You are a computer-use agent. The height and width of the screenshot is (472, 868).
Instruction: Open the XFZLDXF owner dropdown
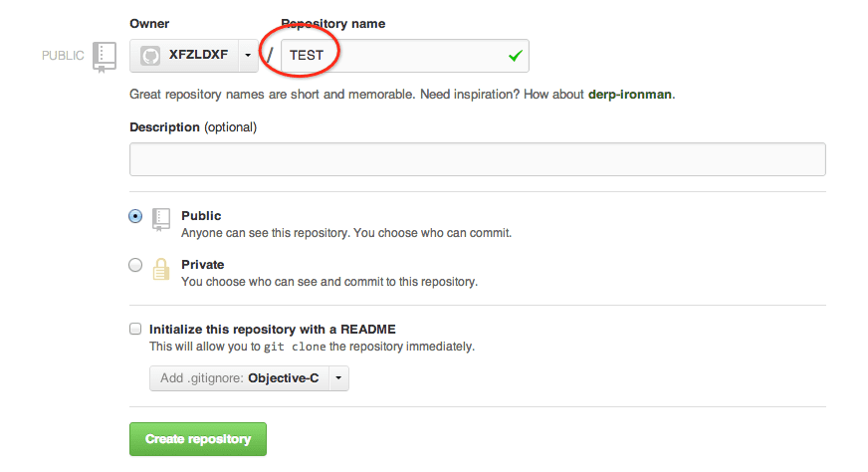tap(193, 56)
